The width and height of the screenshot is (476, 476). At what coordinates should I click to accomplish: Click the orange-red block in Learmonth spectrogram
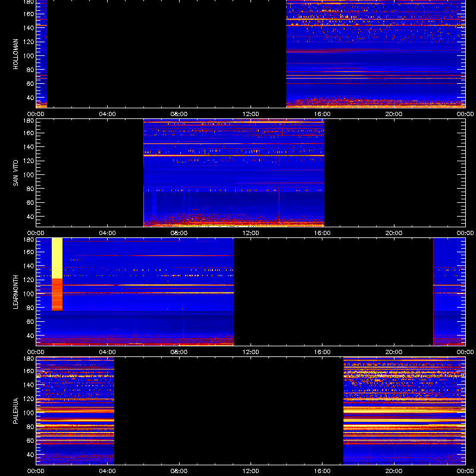(x=57, y=295)
